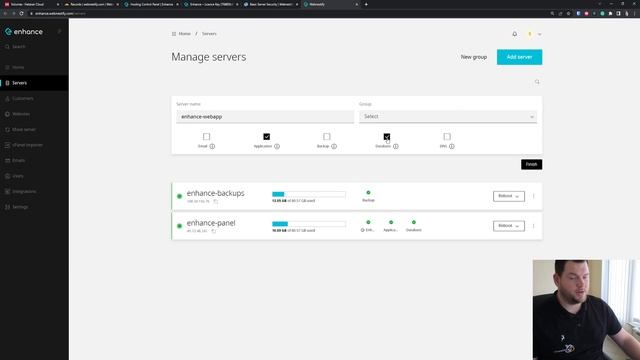This screenshot has width=640, height=360.
Task: Click the Users sidebar icon
Action: coord(7,176)
